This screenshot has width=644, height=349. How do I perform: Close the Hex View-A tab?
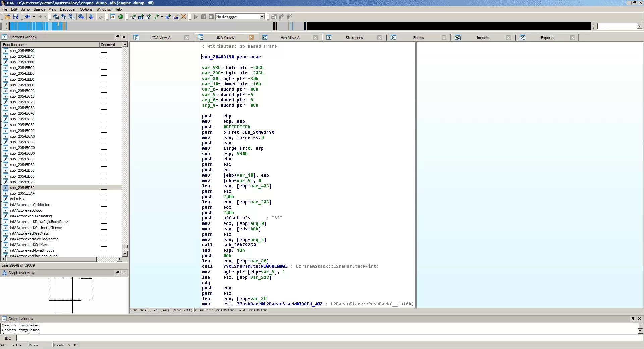coord(315,38)
